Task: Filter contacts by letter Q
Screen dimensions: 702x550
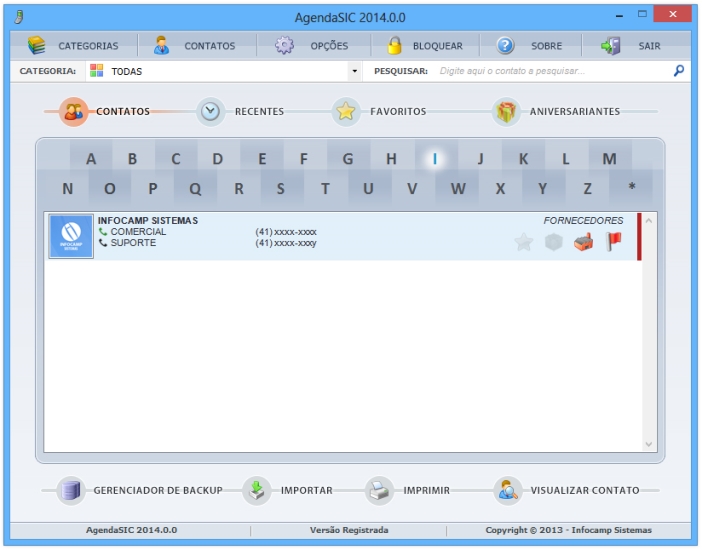Action: tap(195, 189)
